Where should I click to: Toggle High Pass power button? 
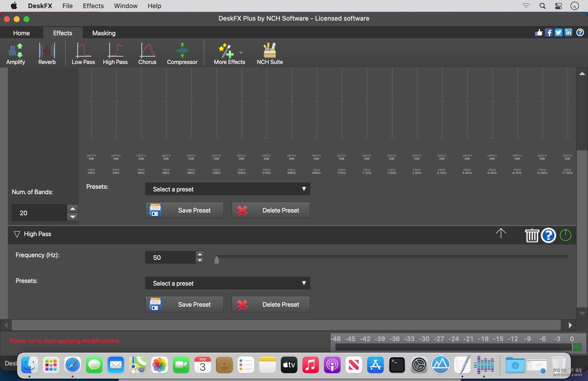565,235
